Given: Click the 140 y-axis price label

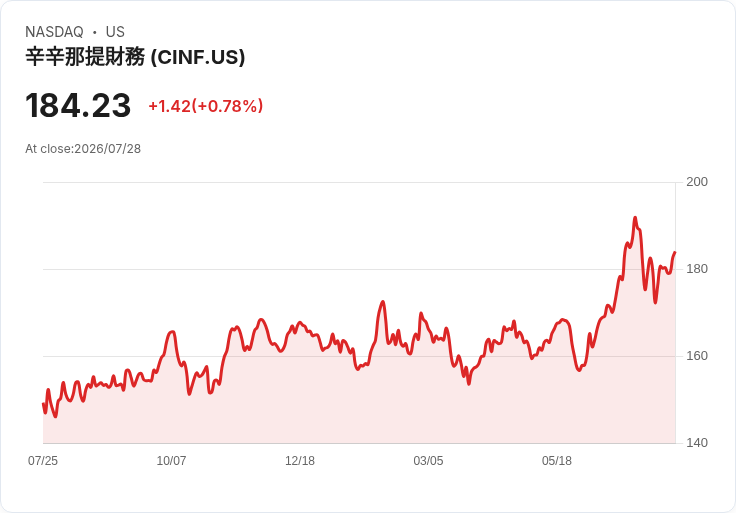Looking at the screenshot, I should pos(697,443).
